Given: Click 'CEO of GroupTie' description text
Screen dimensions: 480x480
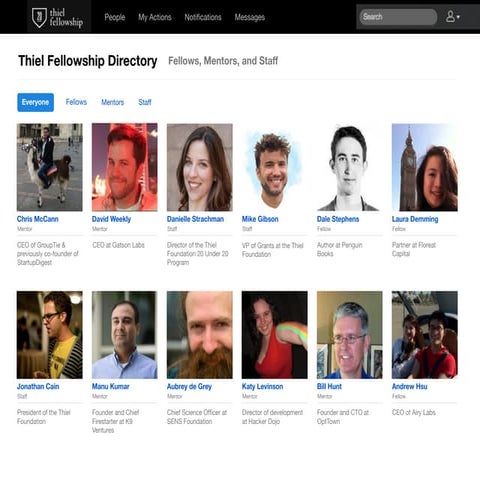Looking at the screenshot, I should pyautogui.click(x=48, y=254).
